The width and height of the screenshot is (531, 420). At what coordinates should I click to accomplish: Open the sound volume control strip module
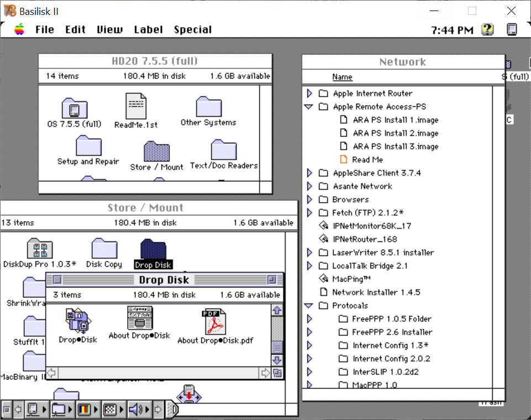pyautogui.click(x=139, y=410)
